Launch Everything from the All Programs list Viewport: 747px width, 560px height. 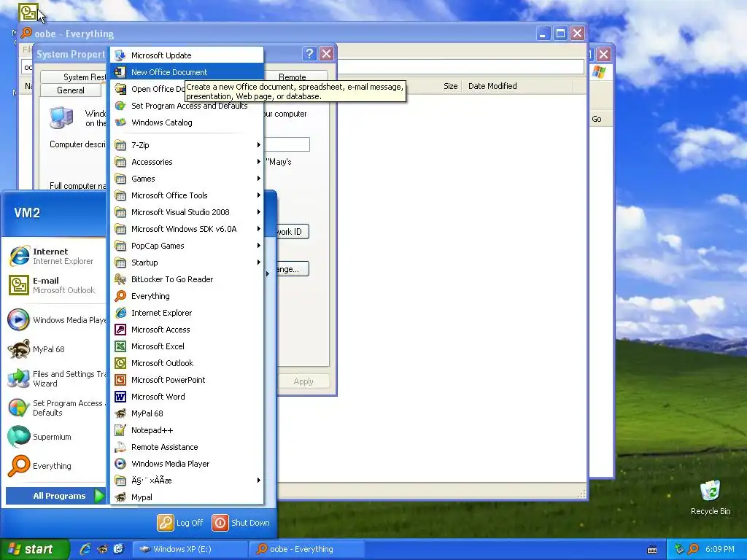coord(187,296)
